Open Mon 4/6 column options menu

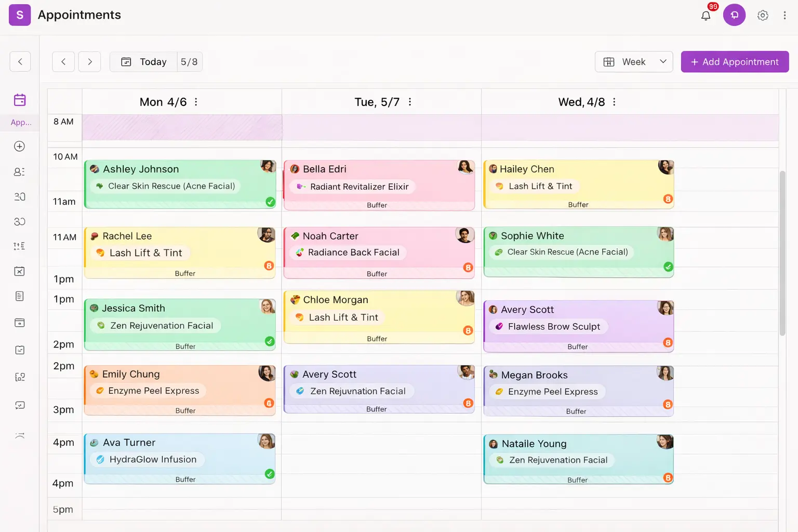[x=196, y=102]
